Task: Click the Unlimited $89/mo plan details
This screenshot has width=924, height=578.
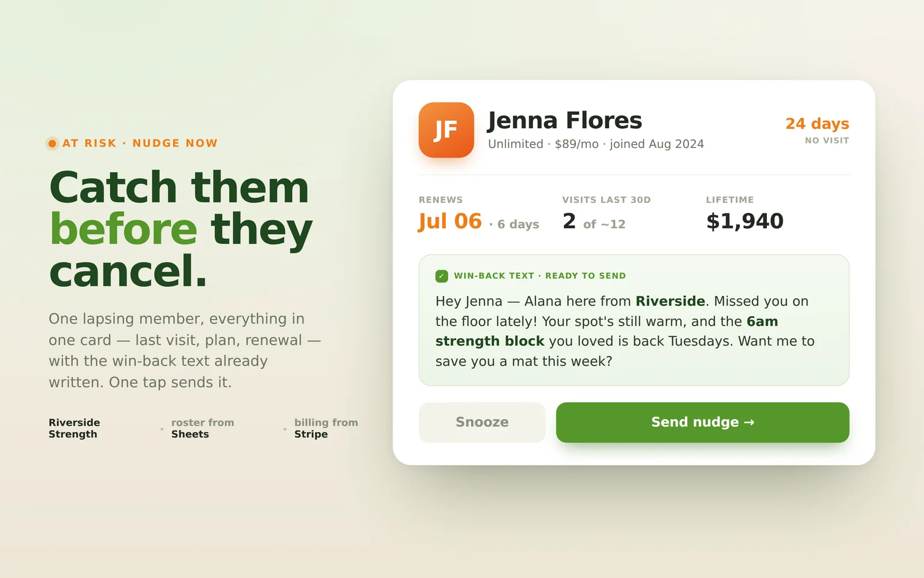Action: click(596, 144)
